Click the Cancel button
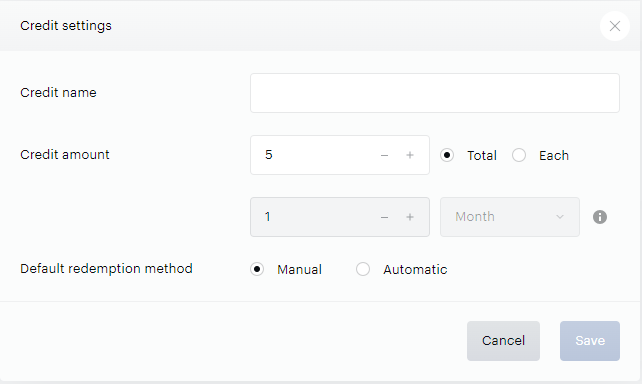 click(503, 341)
